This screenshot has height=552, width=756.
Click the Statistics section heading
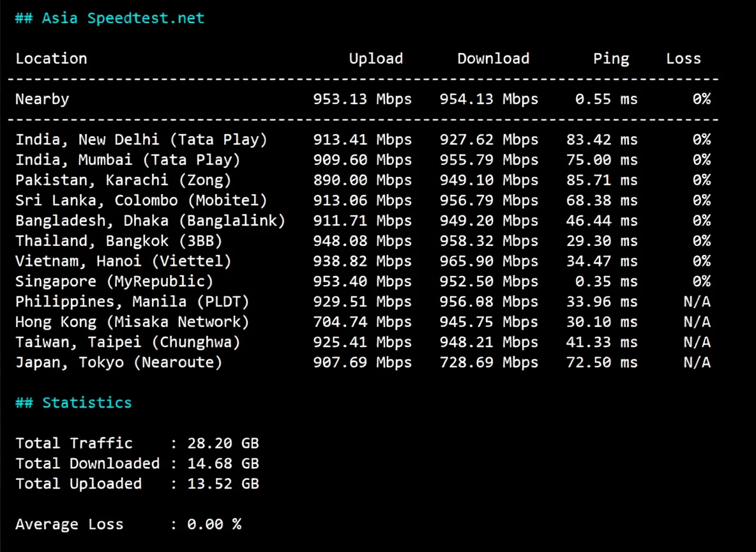73,402
